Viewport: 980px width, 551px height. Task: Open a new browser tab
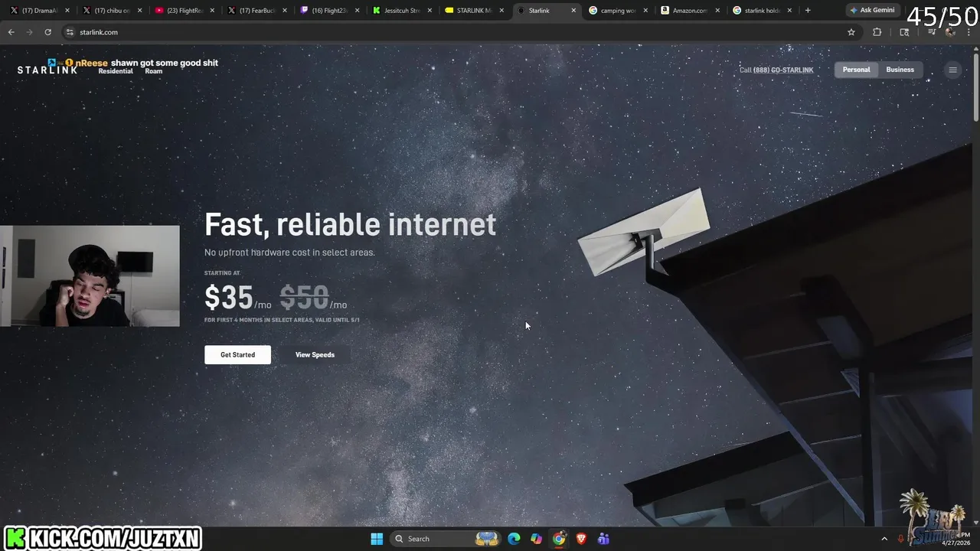click(x=808, y=11)
